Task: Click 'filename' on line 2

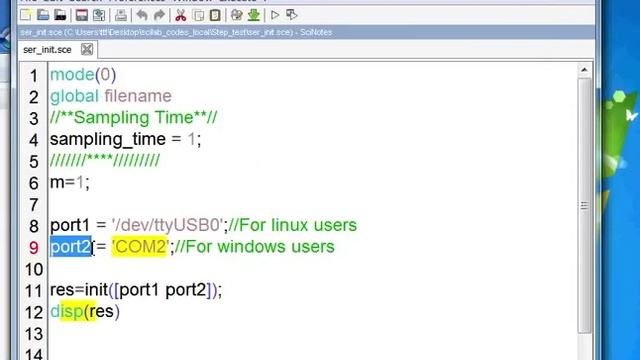Action: pos(138,96)
